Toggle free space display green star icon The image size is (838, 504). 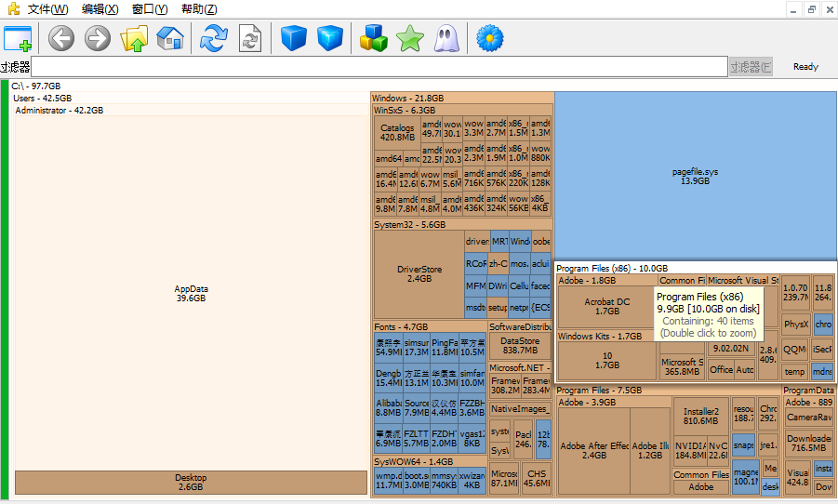tap(410, 38)
